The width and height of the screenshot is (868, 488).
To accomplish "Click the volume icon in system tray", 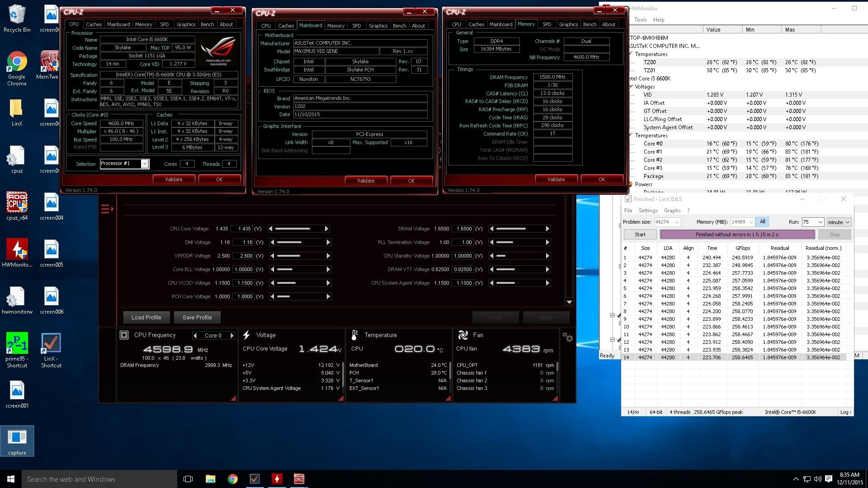I will point(817,479).
